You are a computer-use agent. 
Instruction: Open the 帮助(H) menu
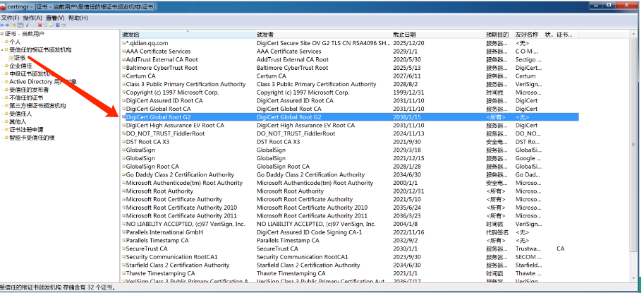(78, 18)
